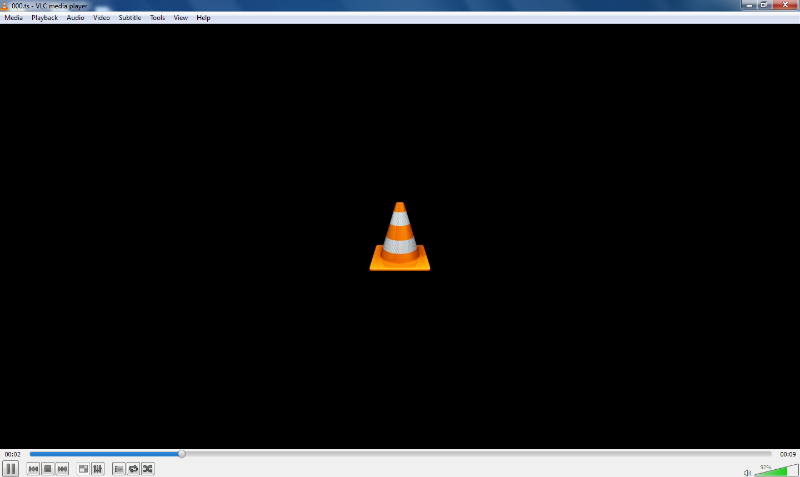Show extended settings equalizer icon
This screenshot has height=477, width=800.
[97, 469]
